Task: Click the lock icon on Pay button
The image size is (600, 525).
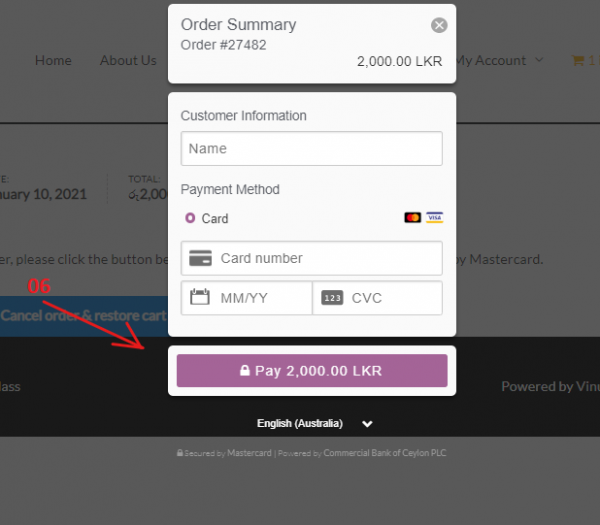Action: click(245, 370)
